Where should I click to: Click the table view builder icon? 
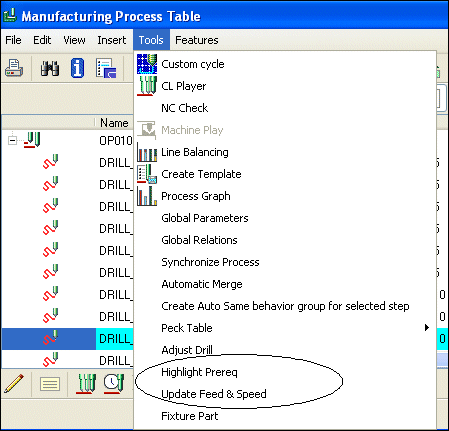point(106,68)
